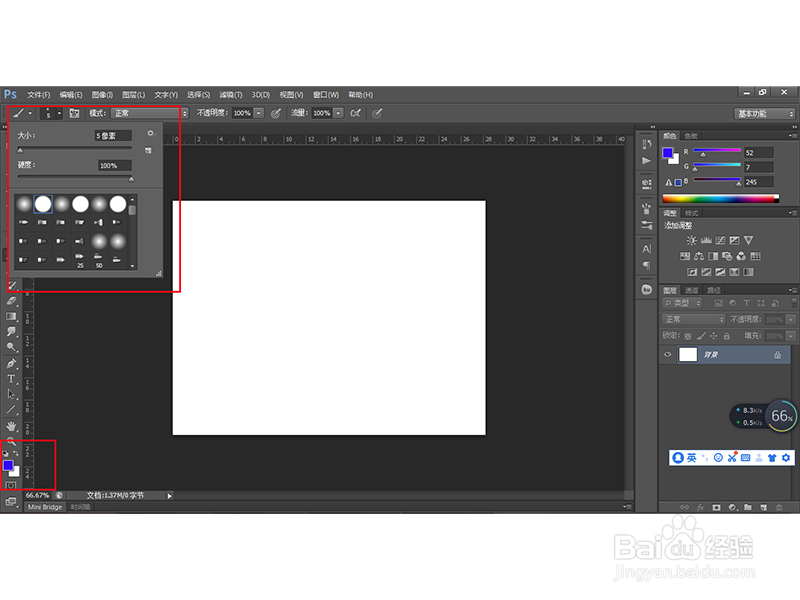
Task: Add a Curves adjustment
Action: click(720, 240)
